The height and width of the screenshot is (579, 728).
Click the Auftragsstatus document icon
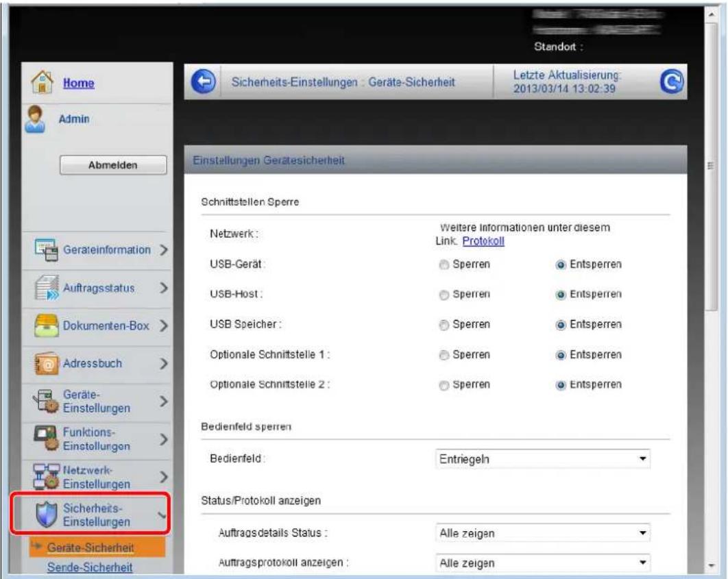(x=47, y=288)
